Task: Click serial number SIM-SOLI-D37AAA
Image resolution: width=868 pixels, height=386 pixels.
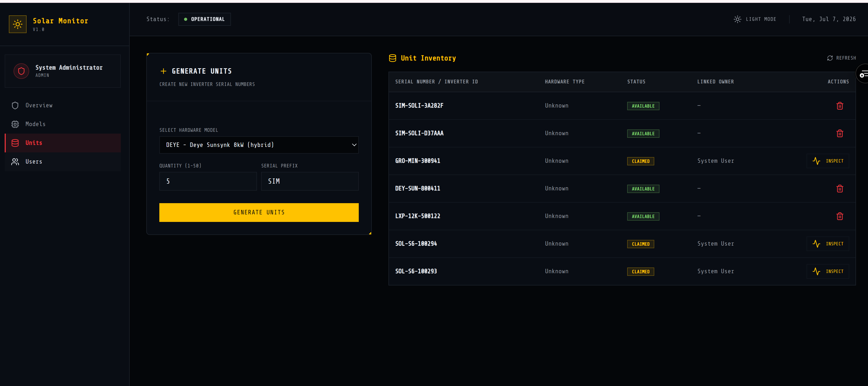Action: click(419, 134)
